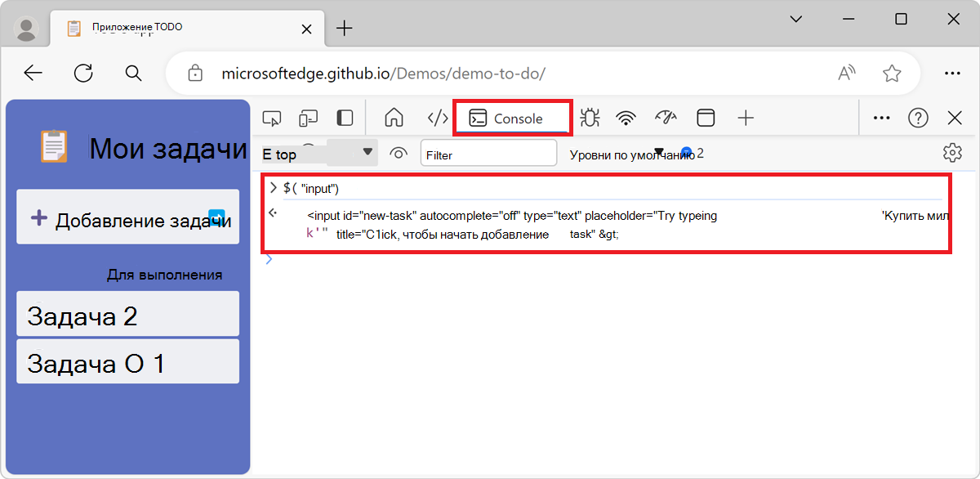Open the Issues panel via bug icon
This screenshot has width=980, height=479.
[589, 117]
